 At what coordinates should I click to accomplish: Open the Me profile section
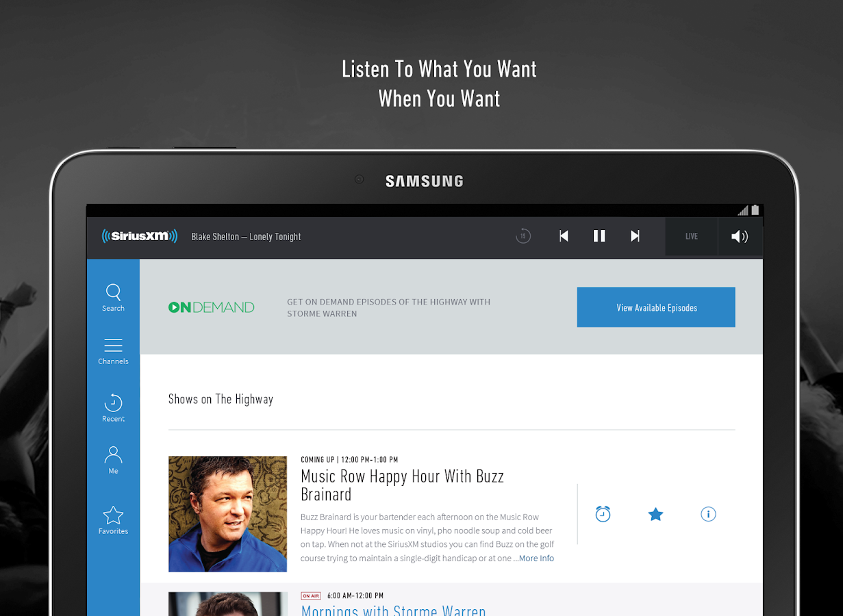coord(113,460)
